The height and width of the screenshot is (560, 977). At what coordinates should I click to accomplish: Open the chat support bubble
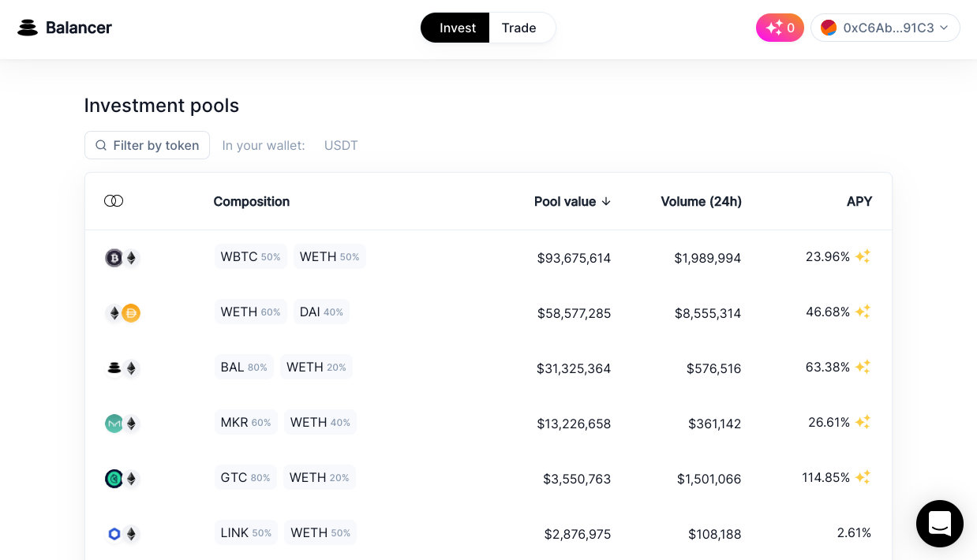(939, 524)
